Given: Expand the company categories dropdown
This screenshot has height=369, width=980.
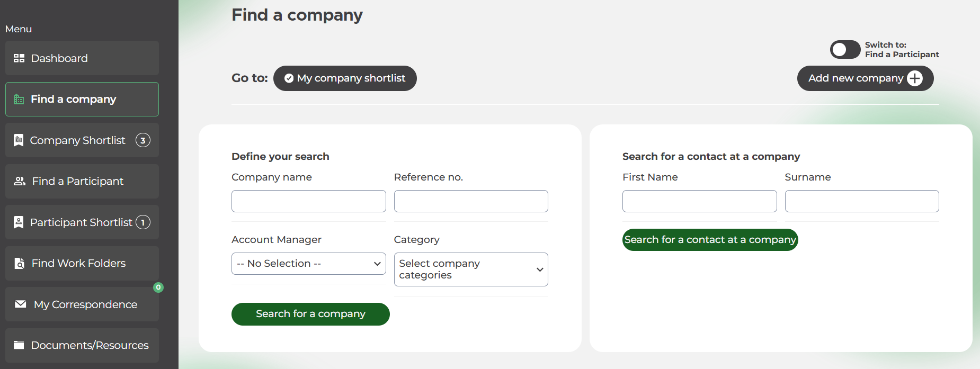Looking at the screenshot, I should pyautogui.click(x=470, y=269).
